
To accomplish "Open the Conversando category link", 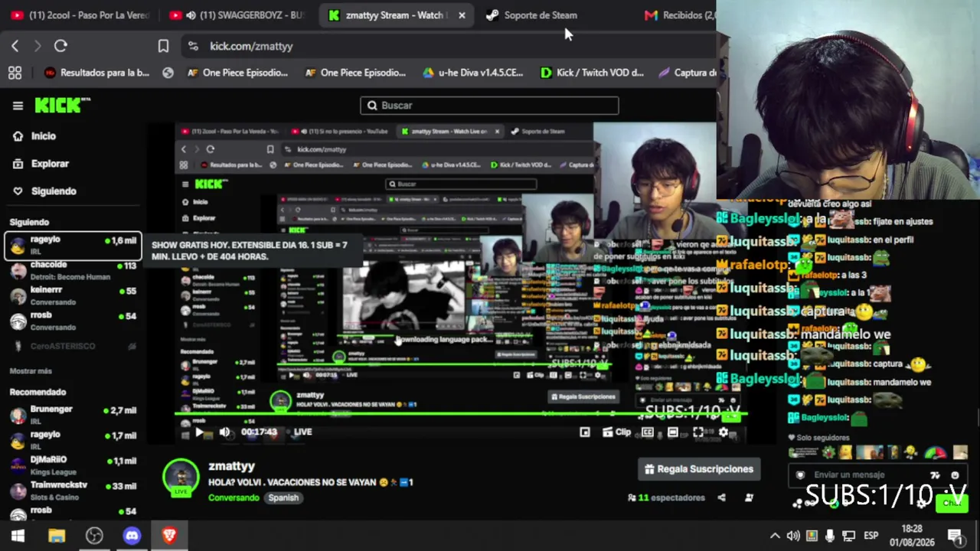I will pos(234,497).
